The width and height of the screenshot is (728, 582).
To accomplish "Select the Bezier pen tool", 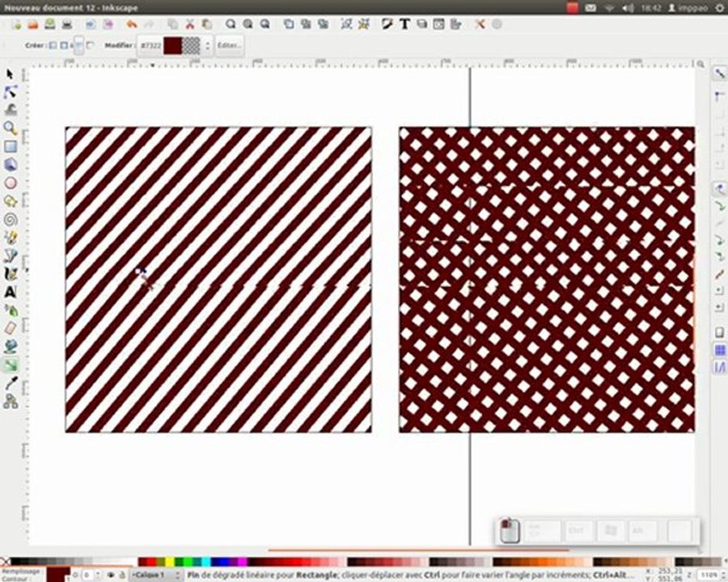I will (x=11, y=255).
